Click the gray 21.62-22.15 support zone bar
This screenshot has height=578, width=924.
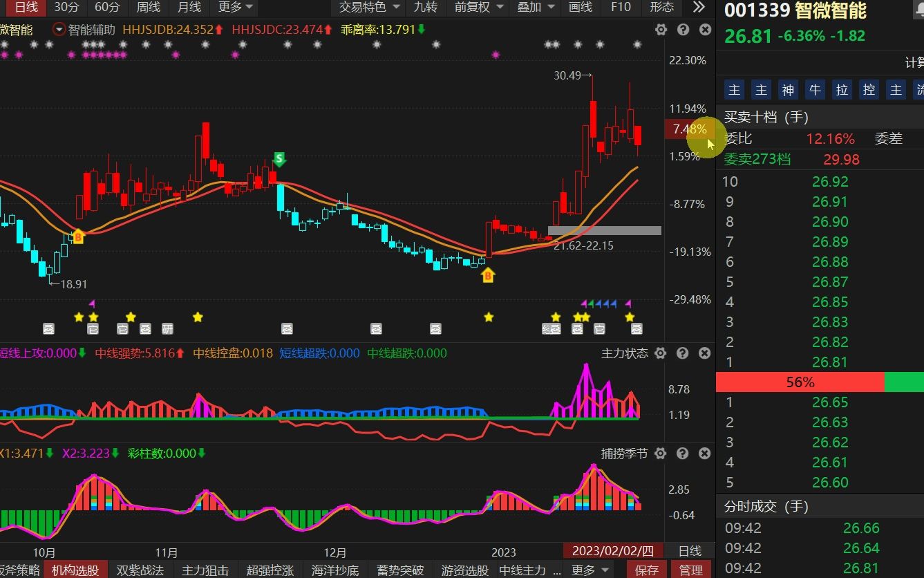click(x=605, y=231)
